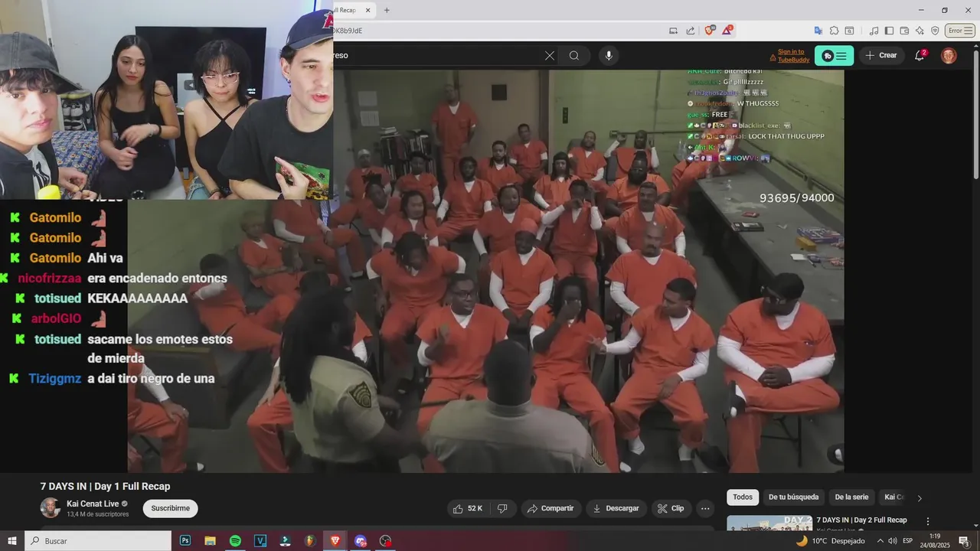Screen dimensions: 980x551
Task: Open the Windows Start menu
Action: coord(11,540)
